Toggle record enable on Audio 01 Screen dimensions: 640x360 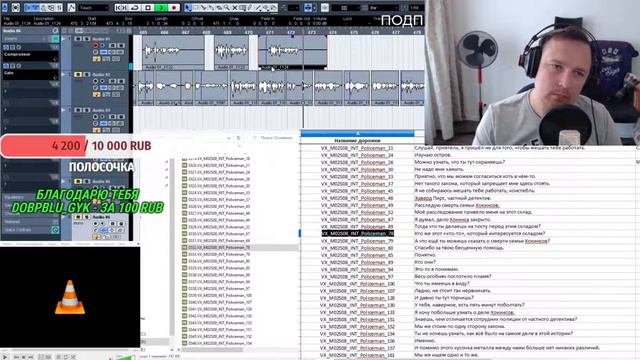[x=96, y=46]
